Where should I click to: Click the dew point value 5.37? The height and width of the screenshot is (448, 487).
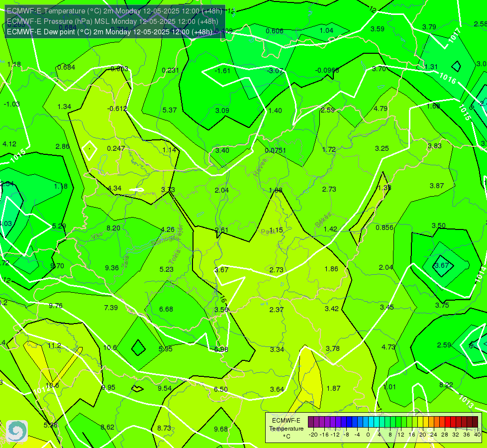170,110
